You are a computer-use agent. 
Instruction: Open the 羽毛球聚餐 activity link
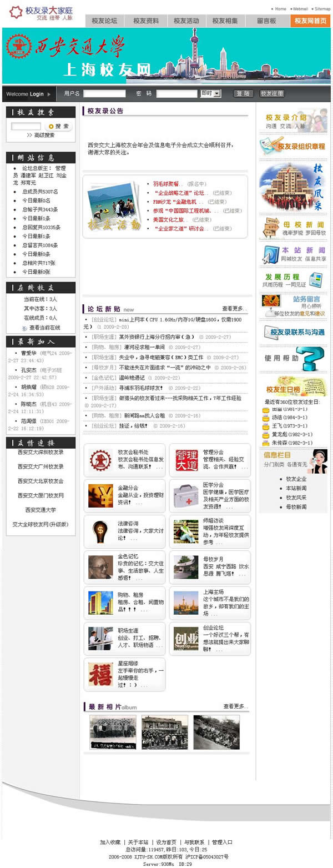point(167,184)
